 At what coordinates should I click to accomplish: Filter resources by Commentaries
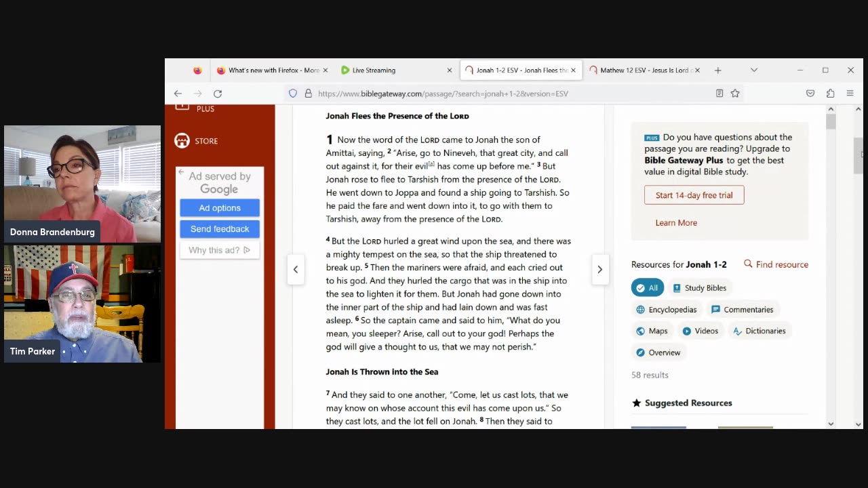click(x=742, y=310)
